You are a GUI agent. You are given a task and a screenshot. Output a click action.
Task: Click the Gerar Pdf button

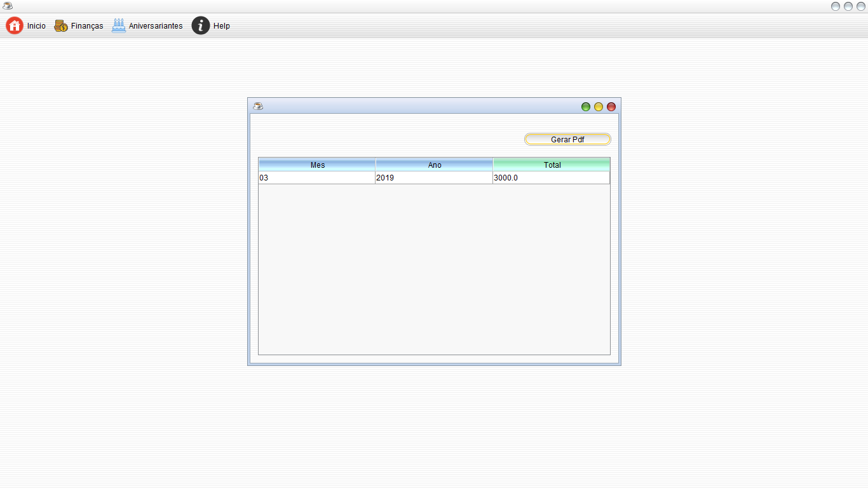click(x=567, y=139)
